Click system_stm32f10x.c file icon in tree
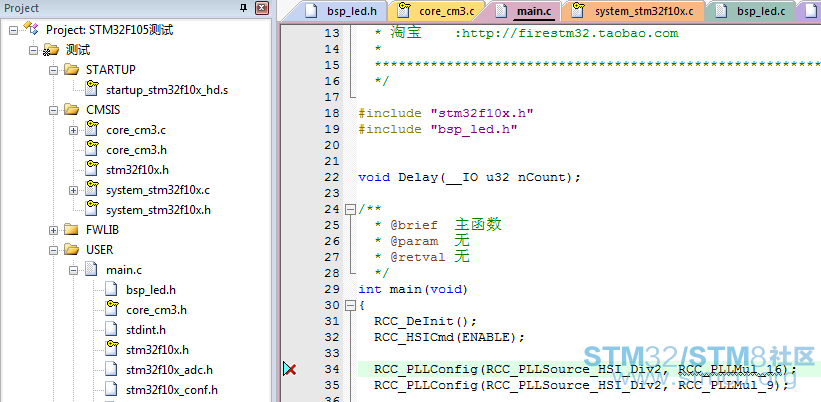This screenshot has height=402, width=821. click(92, 189)
